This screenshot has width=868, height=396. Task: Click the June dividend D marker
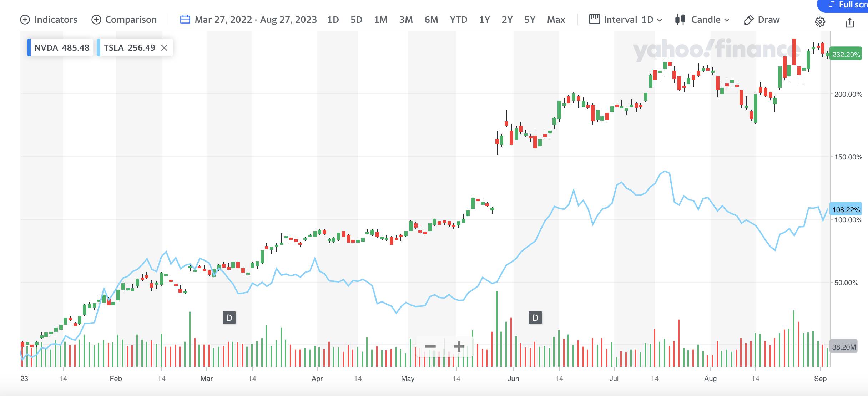(x=535, y=318)
